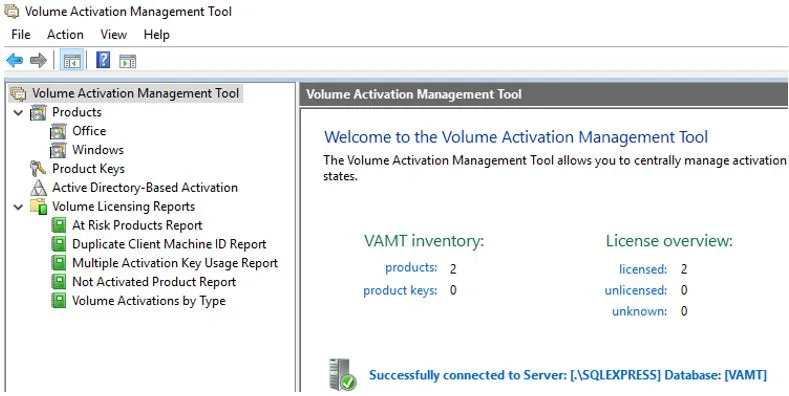Click the Forward arrow toolbar icon
Viewport: 789px width, 396px height.
pyautogui.click(x=38, y=61)
